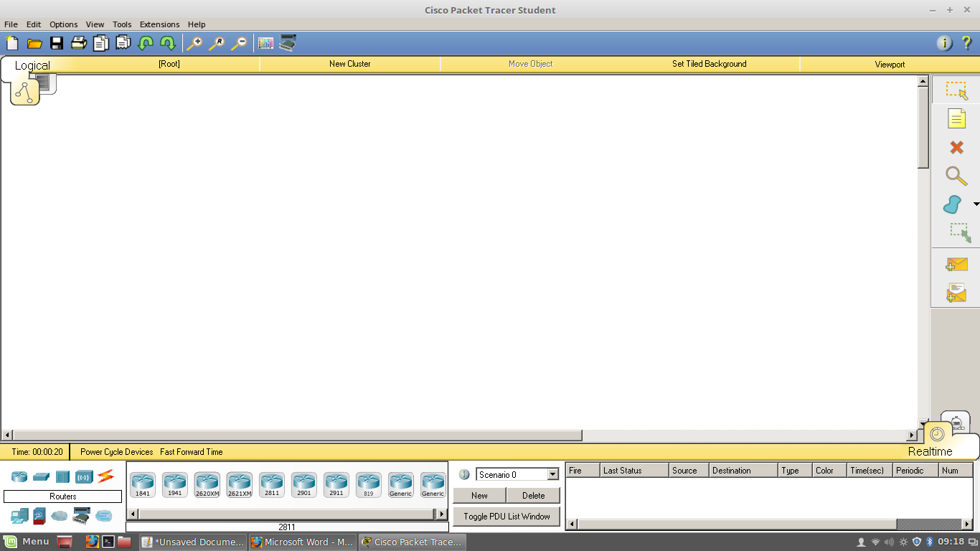Click the Set Tiled Background button
The image size is (980, 551).
pos(709,64)
